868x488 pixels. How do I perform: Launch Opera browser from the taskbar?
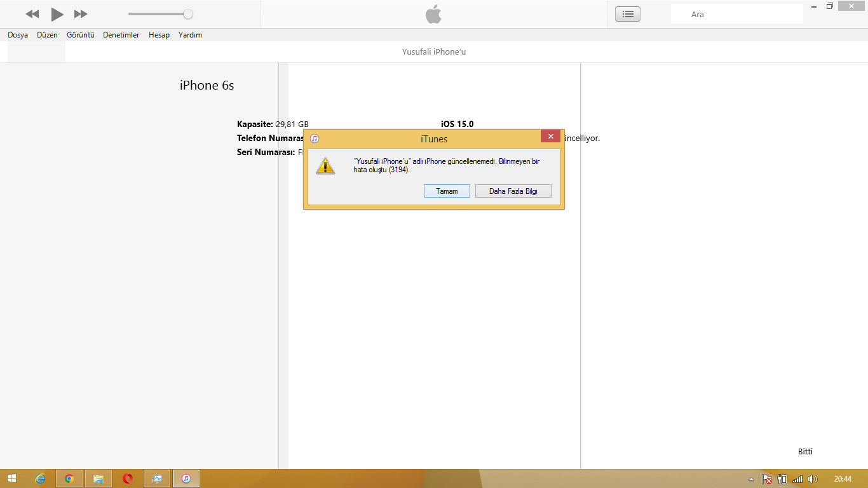click(x=128, y=478)
